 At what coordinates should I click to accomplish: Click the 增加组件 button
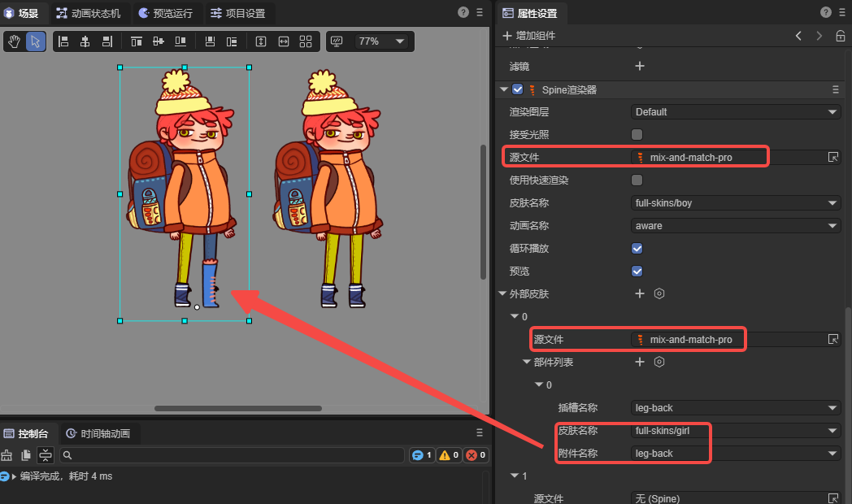click(529, 36)
